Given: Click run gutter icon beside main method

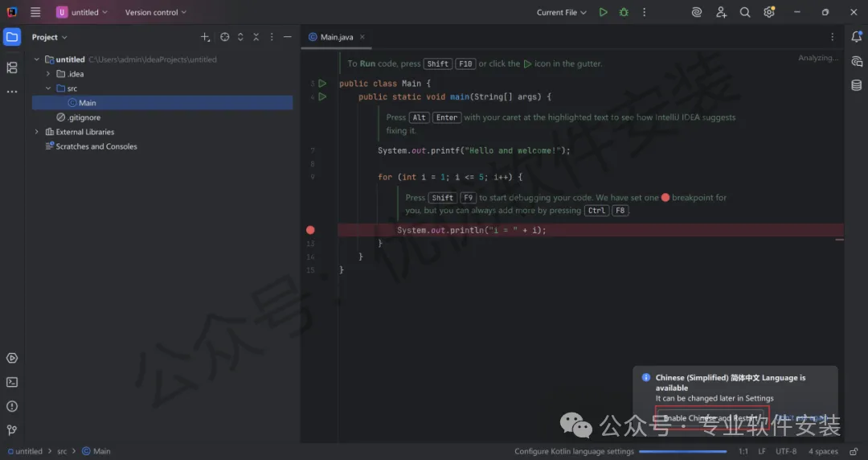Looking at the screenshot, I should click(x=323, y=97).
